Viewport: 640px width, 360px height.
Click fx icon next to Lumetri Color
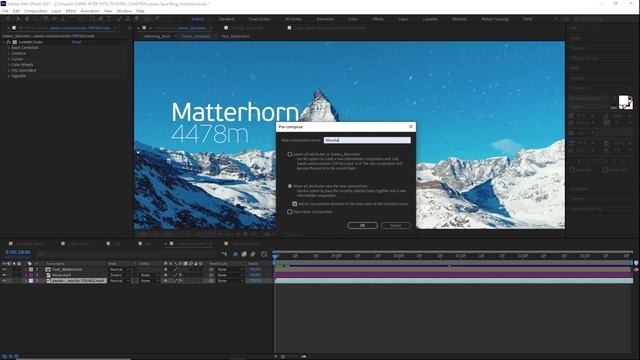[x=9, y=42]
